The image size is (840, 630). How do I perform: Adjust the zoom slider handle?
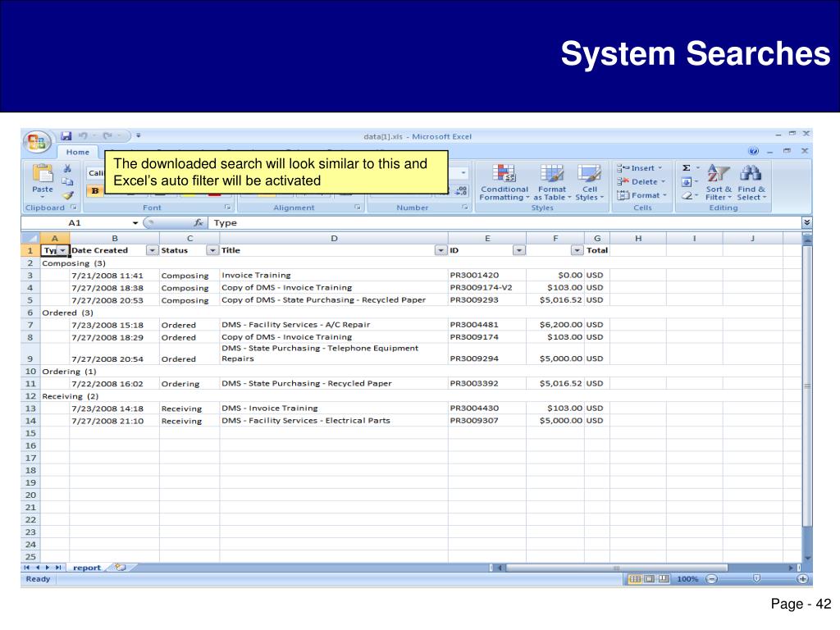[756, 578]
